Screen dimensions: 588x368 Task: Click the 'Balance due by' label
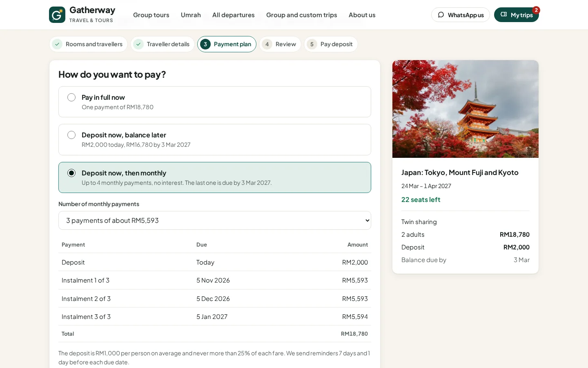pyautogui.click(x=424, y=260)
